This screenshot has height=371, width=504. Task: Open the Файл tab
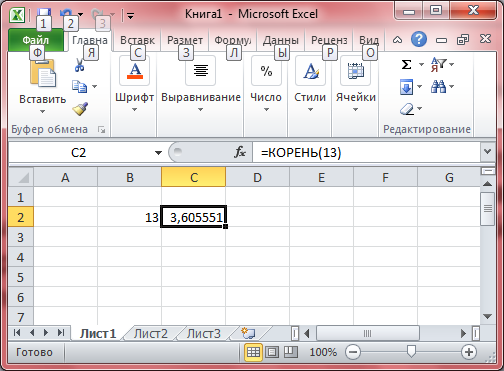(36, 40)
